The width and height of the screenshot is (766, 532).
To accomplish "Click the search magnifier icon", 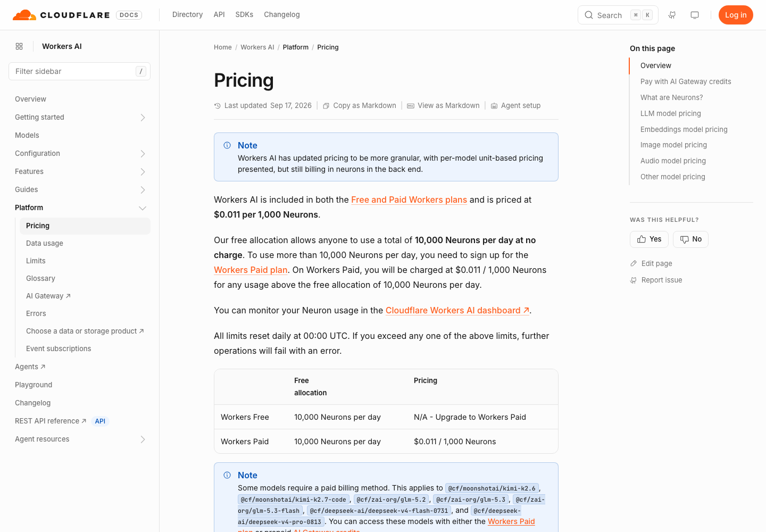I will (589, 15).
